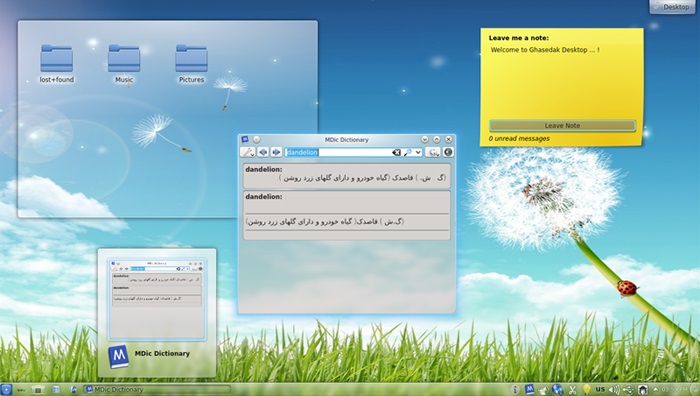Go back with MDic's left arrow button
The height and width of the screenshot is (396, 700).
pos(263,152)
